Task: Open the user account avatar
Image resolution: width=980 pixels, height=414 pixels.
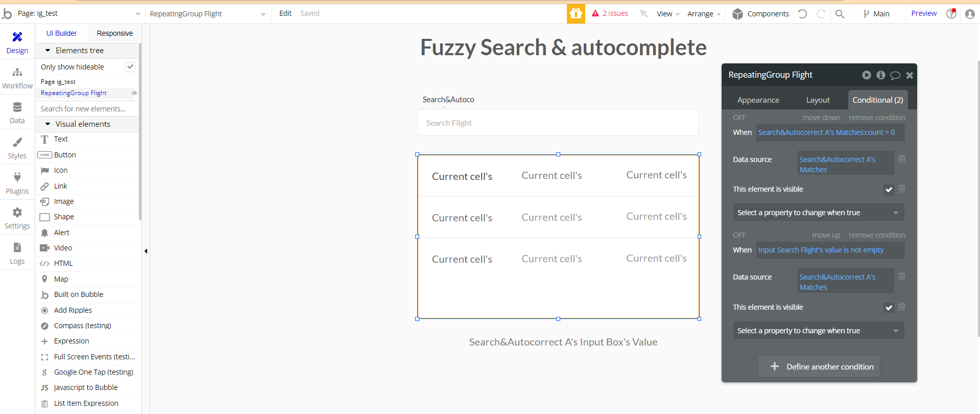Action: click(x=970, y=14)
